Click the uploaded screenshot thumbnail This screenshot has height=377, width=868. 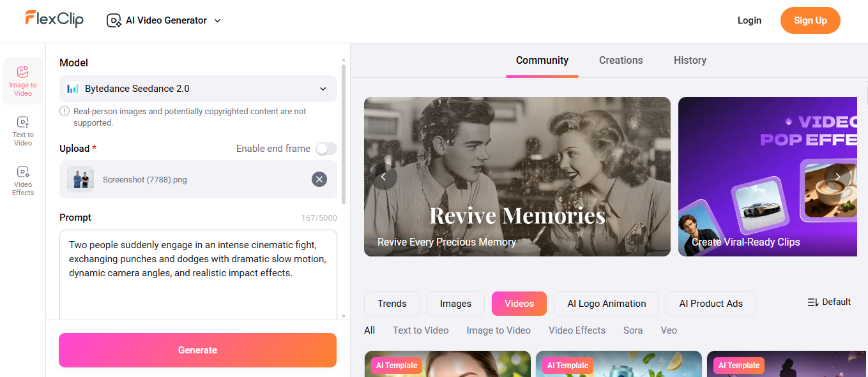pyautogui.click(x=80, y=179)
